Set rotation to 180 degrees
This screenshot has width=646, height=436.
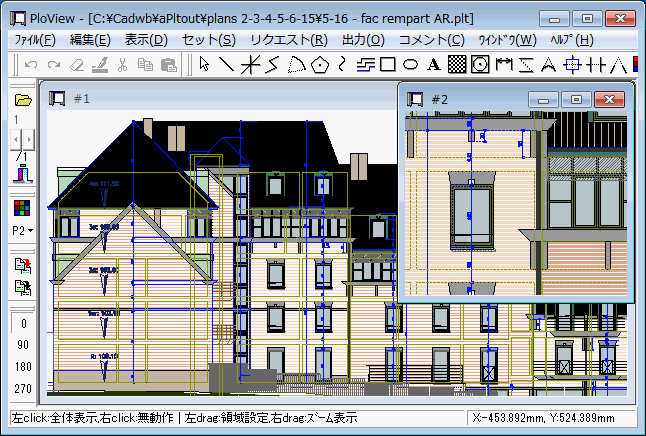23,367
